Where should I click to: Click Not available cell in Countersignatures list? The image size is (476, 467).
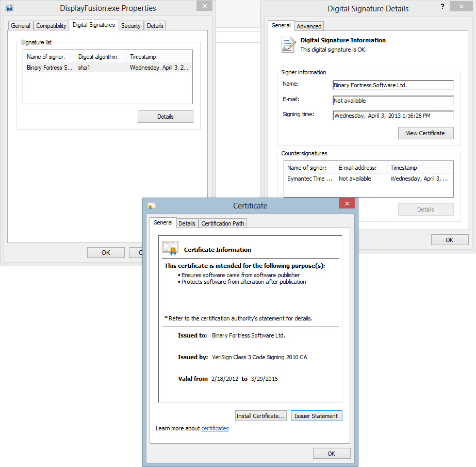(x=355, y=179)
